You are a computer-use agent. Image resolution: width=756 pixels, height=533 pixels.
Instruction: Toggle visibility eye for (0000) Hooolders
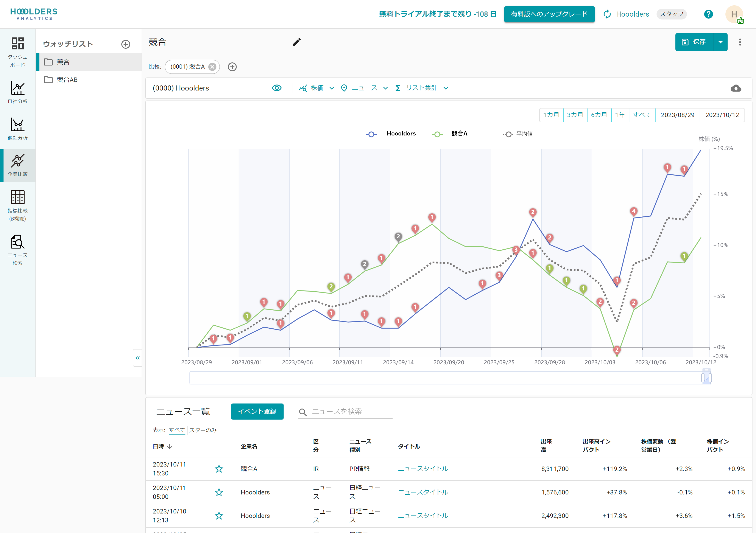(x=277, y=88)
